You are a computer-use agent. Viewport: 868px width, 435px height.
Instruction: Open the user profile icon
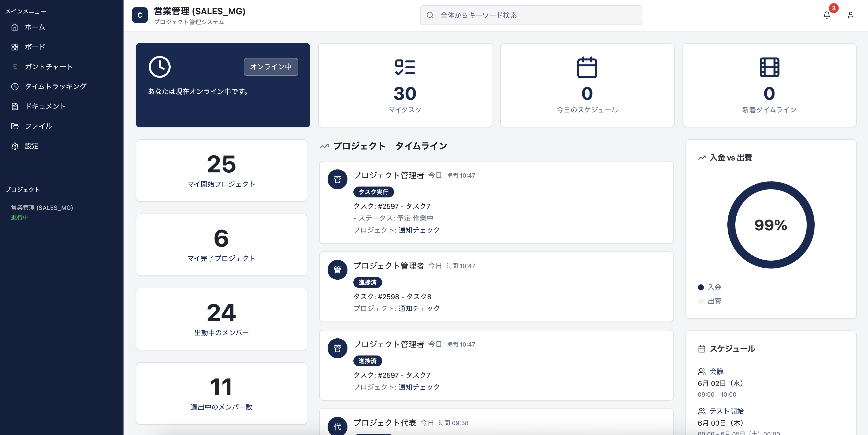pos(850,15)
